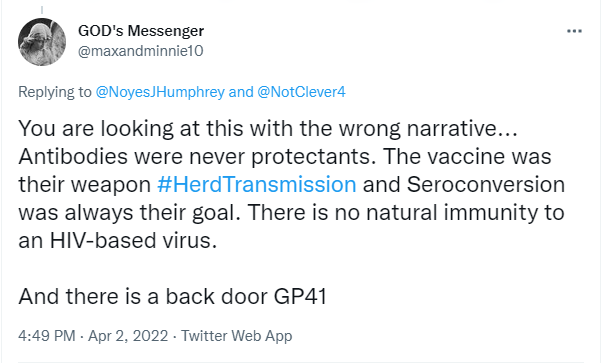Click the GOD's Messenger display name
This screenshot has height=363, width=602.
(x=141, y=31)
